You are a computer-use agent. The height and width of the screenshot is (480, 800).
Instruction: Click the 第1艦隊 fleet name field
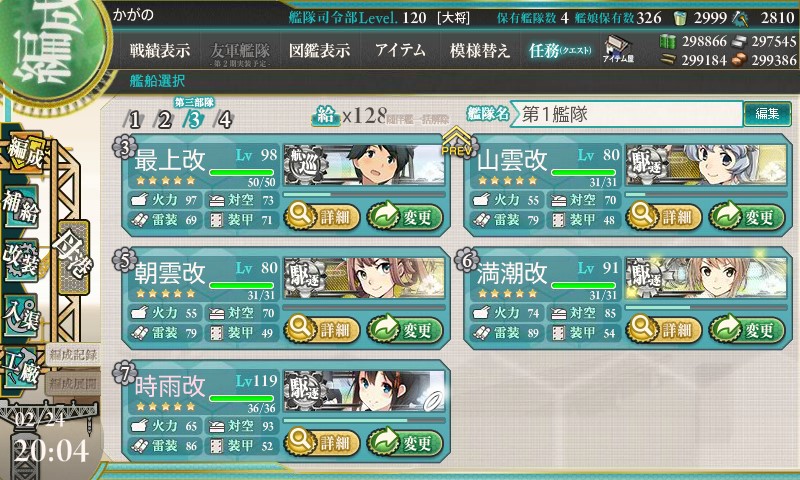pyautogui.click(x=627, y=114)
